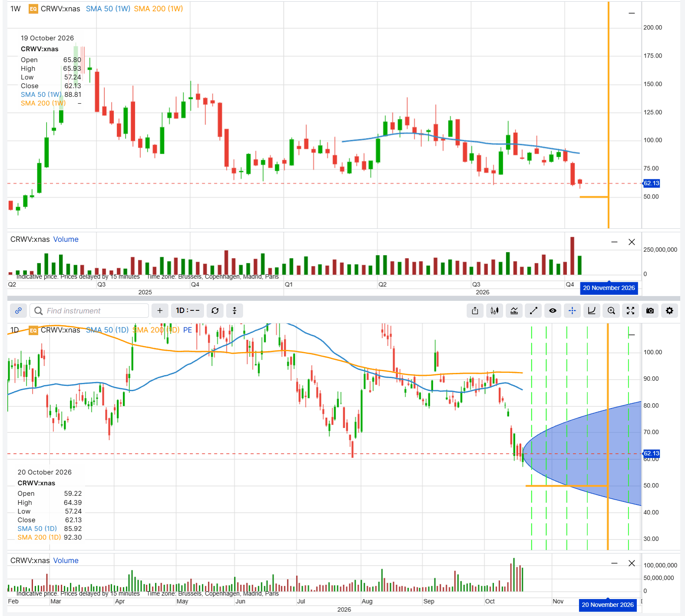
Task: Toggle the crosshair cursor tool
Action: point(572,311)
